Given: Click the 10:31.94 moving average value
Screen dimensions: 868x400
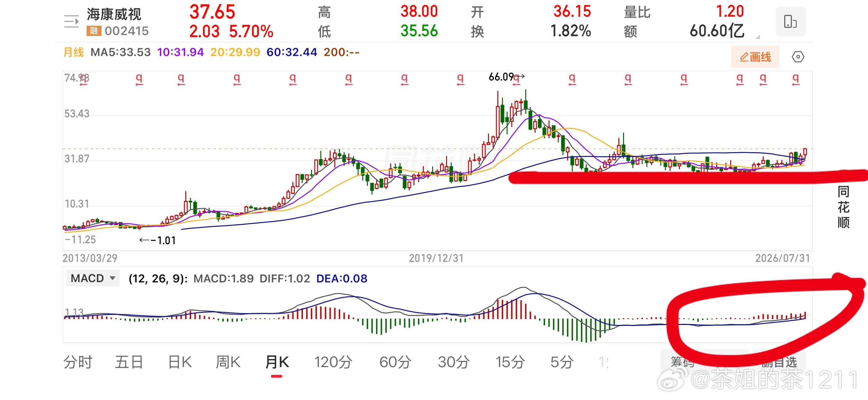Looking at the screenshot, I should pos(180,52).
